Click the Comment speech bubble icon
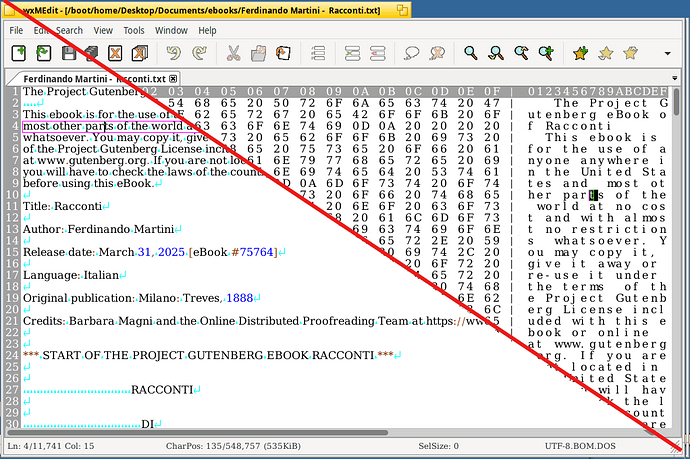This screenshot has width=690, height=459. 410,53
